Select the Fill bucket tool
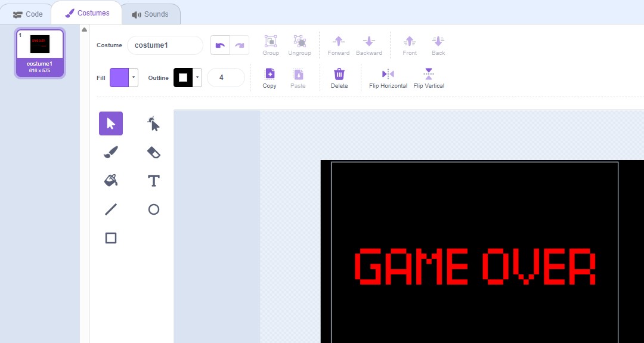 [111, 180]
